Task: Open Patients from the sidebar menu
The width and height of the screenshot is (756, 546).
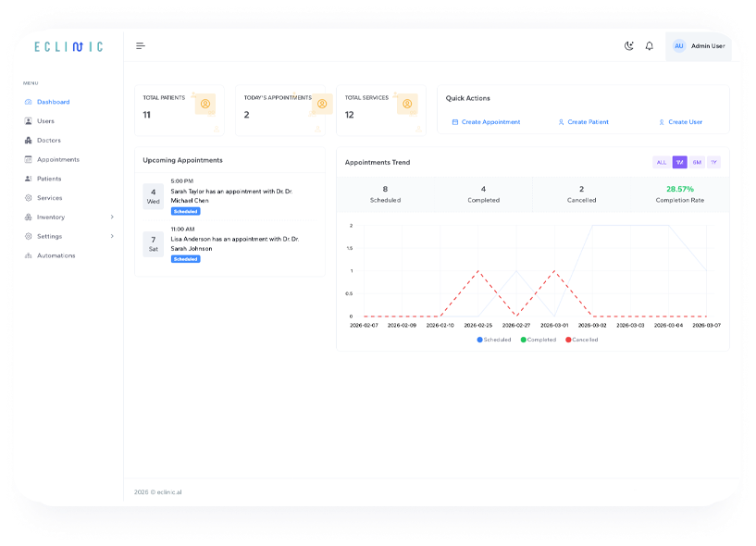Action: (x=48, y=179)
